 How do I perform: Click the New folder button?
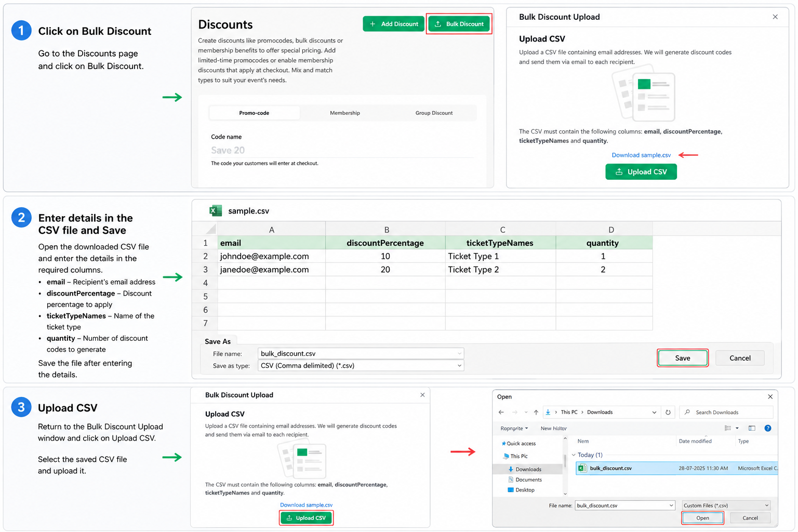pyautogui.click(x=553, y=429)
